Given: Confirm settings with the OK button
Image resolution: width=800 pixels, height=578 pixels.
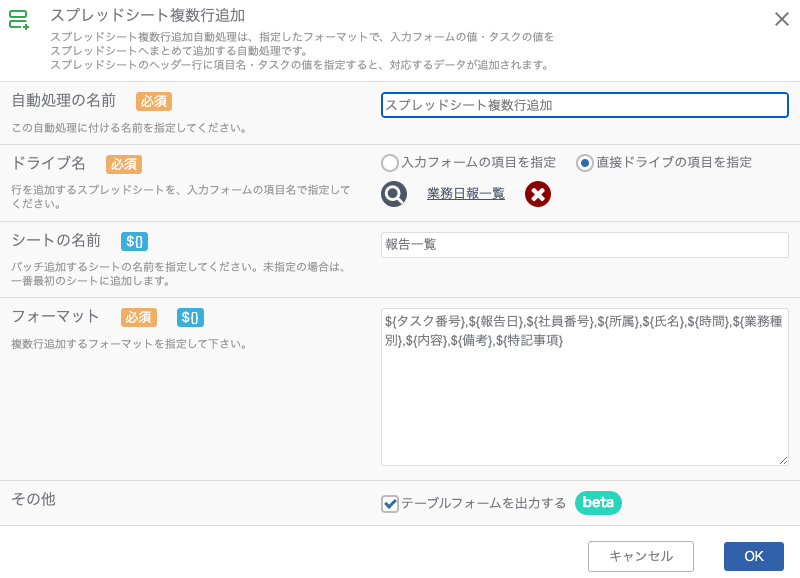Looking at the screenshot, I should 754,556.
